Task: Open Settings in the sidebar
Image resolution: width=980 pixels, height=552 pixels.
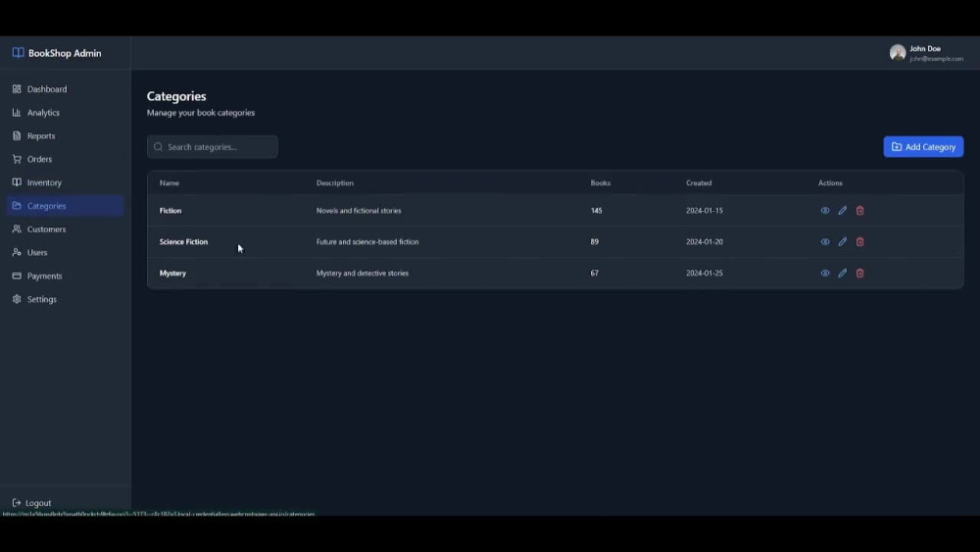Action: (65, 299)
